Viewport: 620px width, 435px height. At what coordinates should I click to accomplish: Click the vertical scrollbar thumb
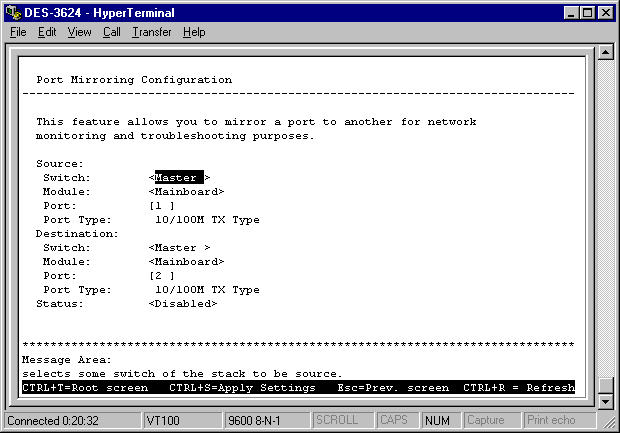[x=605, y=386]
